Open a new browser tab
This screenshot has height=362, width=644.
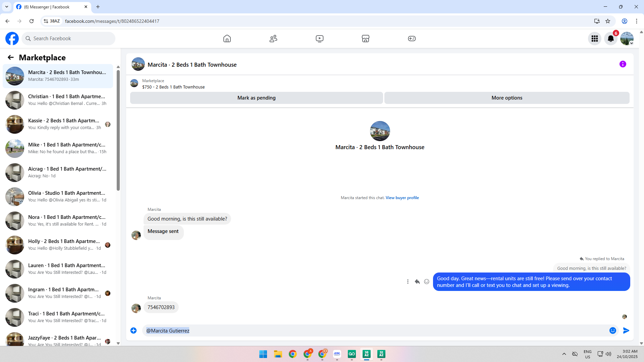point(98,7)
